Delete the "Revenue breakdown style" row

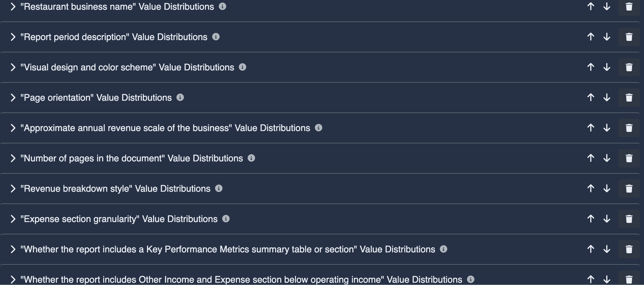[629, 188]
